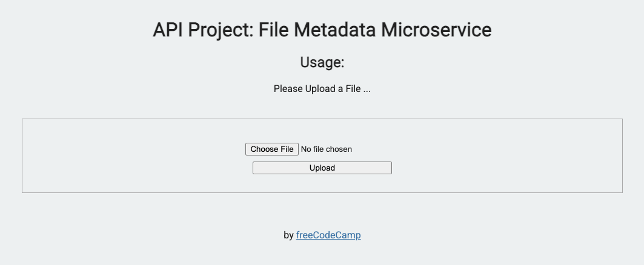Click the word "Upload" in the instruction text

320,89
